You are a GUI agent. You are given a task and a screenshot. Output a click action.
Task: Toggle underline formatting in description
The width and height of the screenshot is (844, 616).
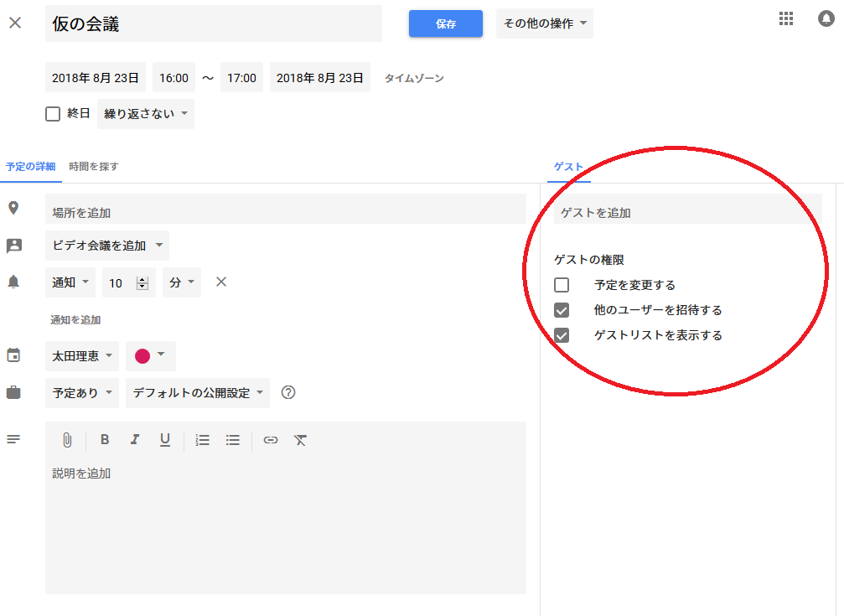[x=165, y=440]
